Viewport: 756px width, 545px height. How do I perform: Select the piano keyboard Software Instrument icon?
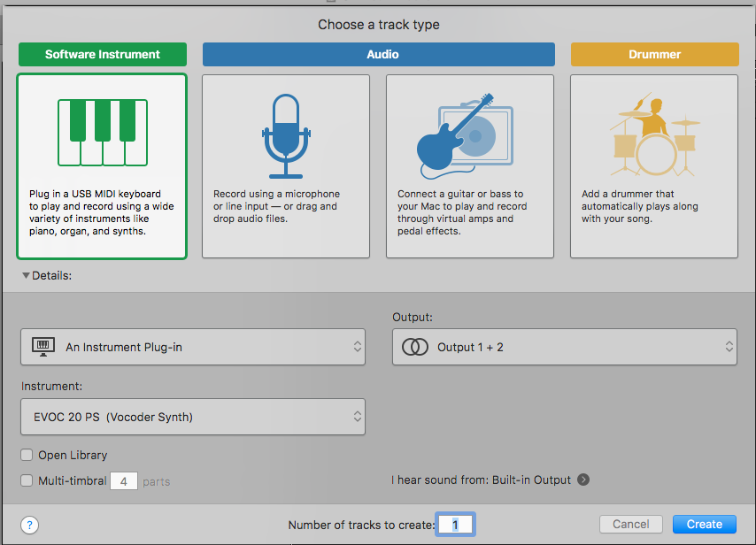click(102, 133)
